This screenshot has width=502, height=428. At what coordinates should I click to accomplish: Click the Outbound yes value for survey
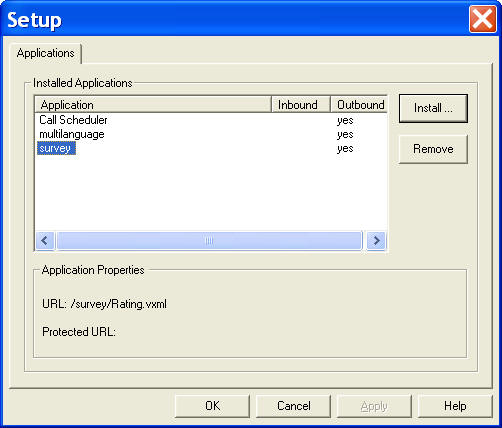(x=345, y=149)
